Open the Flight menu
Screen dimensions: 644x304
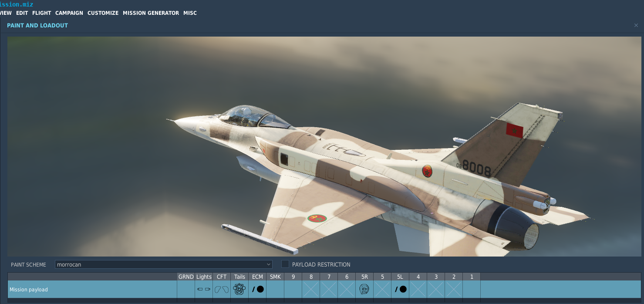[x=41, y=13]
